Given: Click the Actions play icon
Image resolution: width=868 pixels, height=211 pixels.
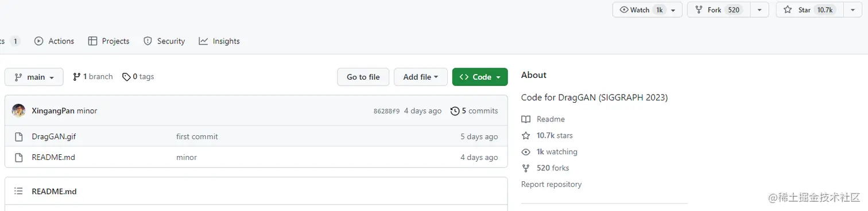Looking at the screenshot, I should coord(39,41).
